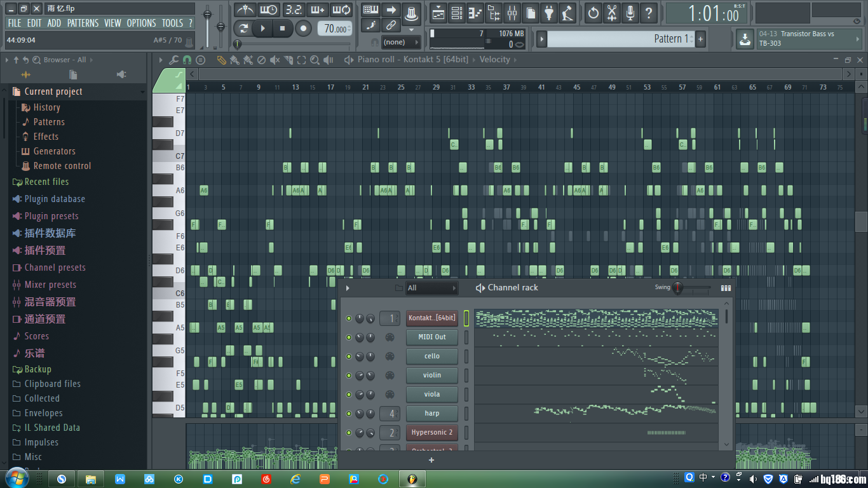This screenshot has width=868, height=488.
Task: Select the mute tool in piano roll toolbar
Action: tap(275, 60)
